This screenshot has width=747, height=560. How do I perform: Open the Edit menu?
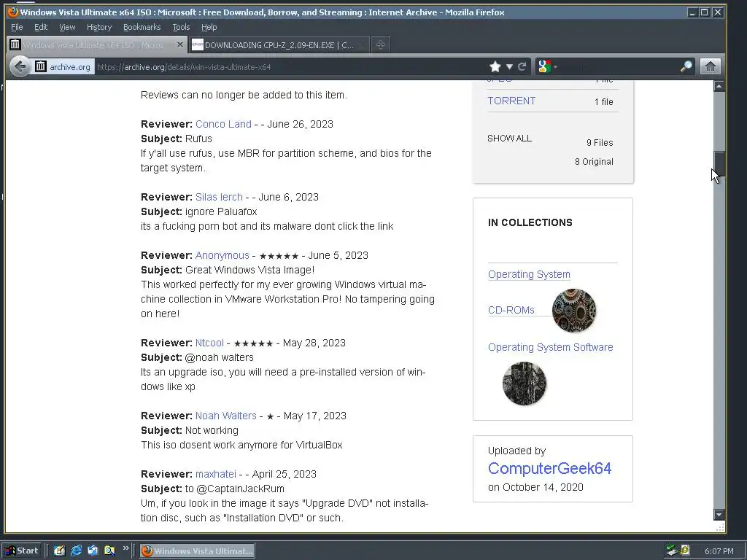click(41, 27)
